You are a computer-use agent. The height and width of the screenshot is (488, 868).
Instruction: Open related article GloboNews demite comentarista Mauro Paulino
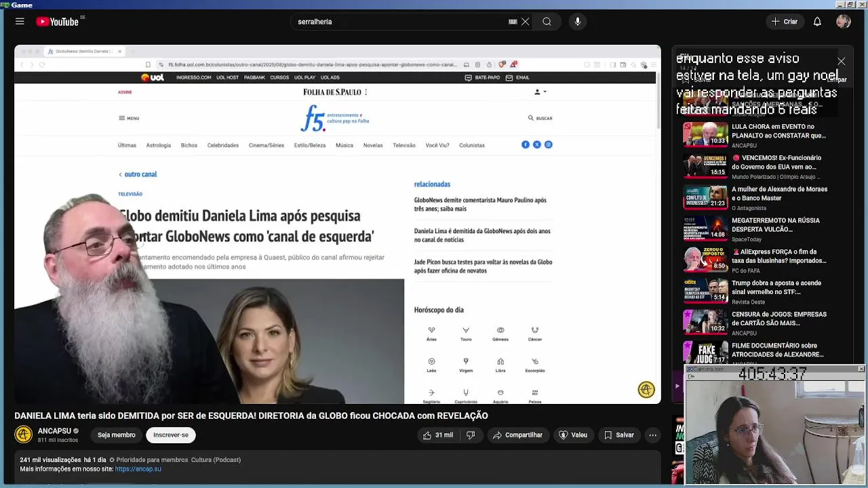(480, 204)
